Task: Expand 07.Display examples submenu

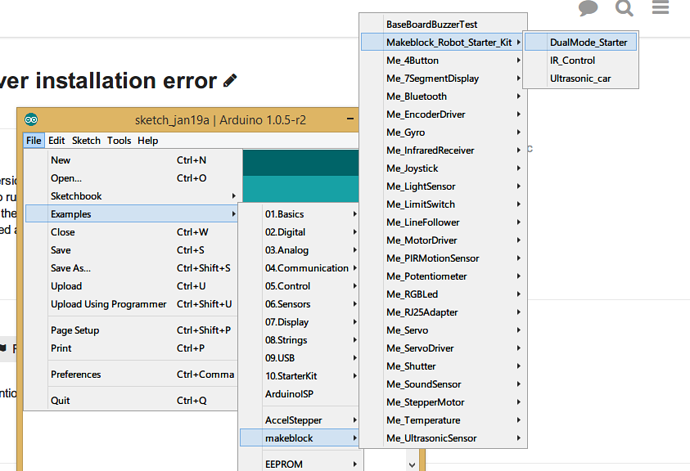Action: point(299,322)
